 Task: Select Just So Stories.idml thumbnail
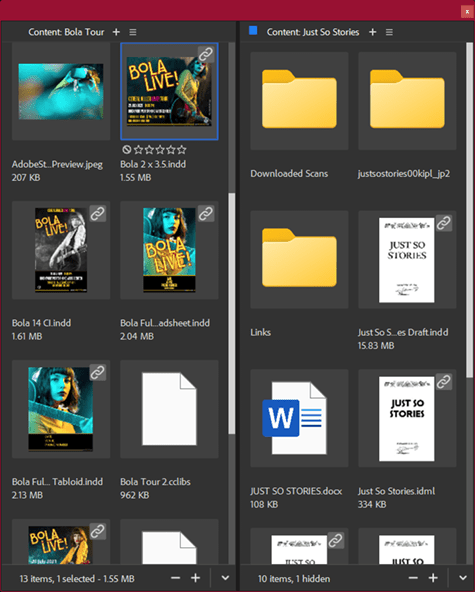407,418
